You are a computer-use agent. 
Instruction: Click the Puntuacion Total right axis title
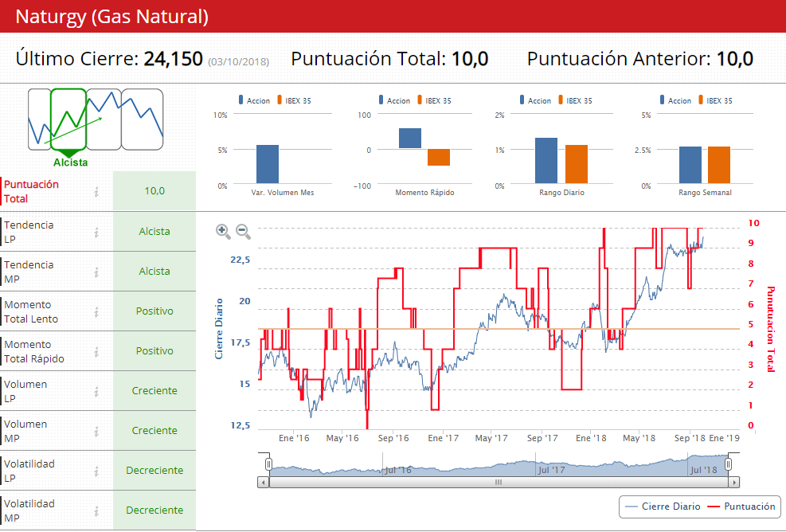[x=771, y=329]
